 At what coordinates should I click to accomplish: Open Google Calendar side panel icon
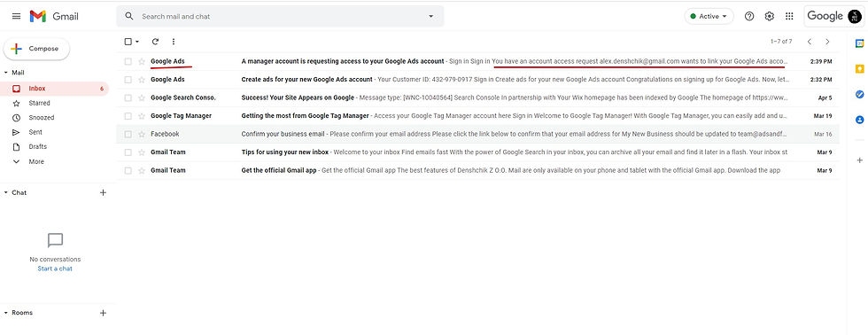(x=859, y=43)
